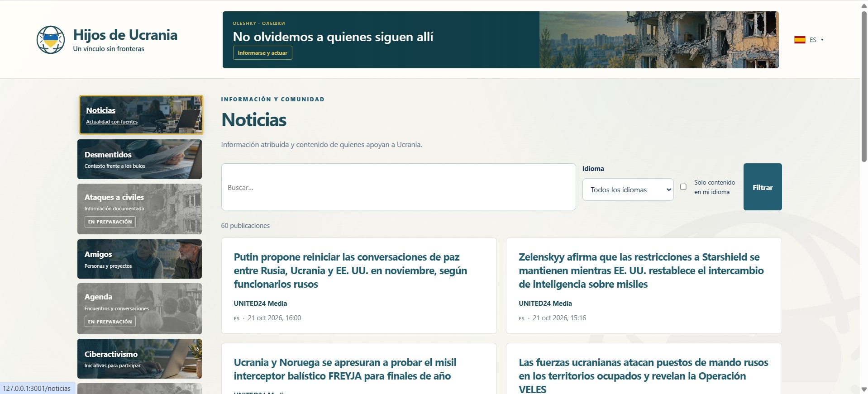This screenshot has width=868, height=394.
Task: Open the Ciberactivismo sidebar section
Action: click(x=139, y=359)
